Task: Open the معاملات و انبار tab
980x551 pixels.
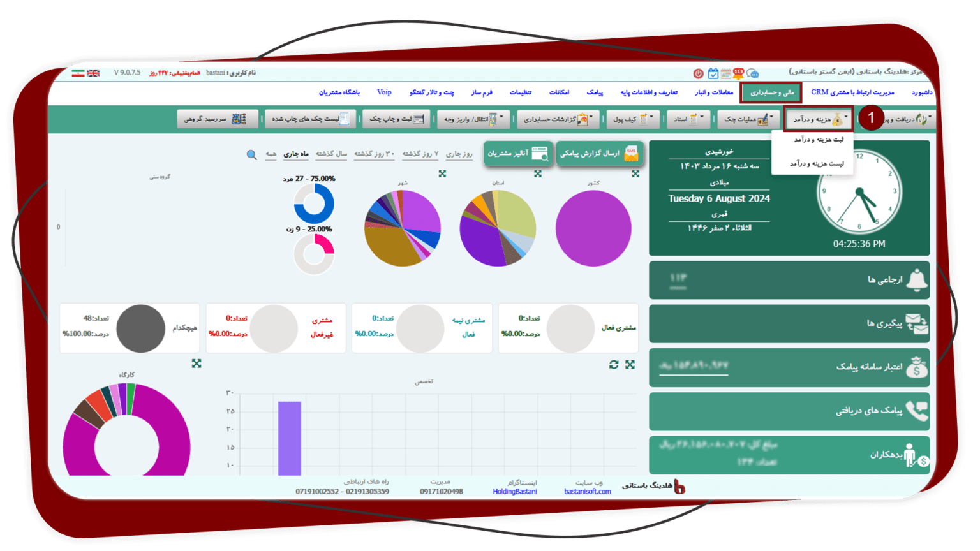Action: click(714, 92)
